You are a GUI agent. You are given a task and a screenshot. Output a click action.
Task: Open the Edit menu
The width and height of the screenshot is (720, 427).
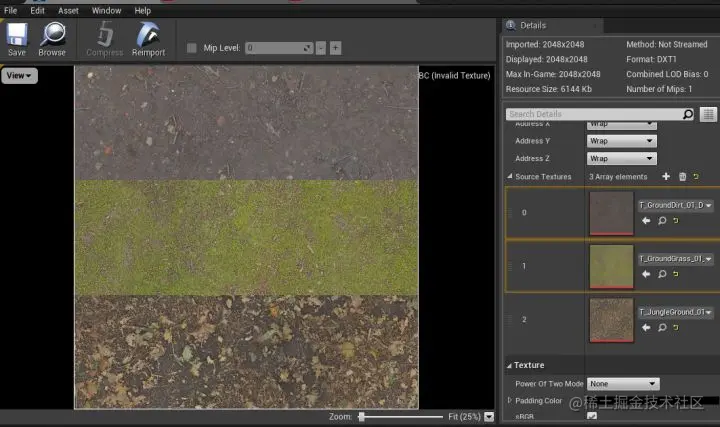click(38, 10)
